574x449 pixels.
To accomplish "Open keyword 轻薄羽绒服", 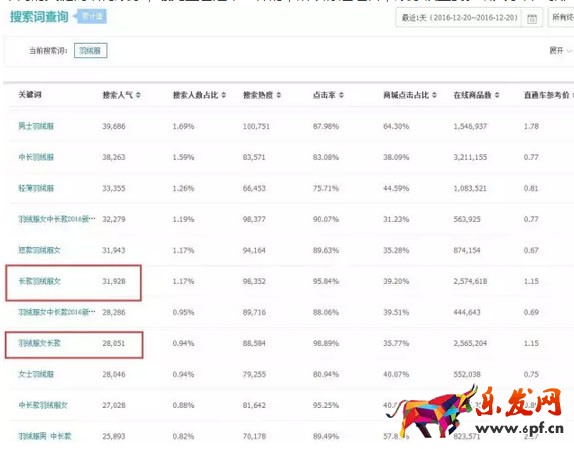I will 36,188.
